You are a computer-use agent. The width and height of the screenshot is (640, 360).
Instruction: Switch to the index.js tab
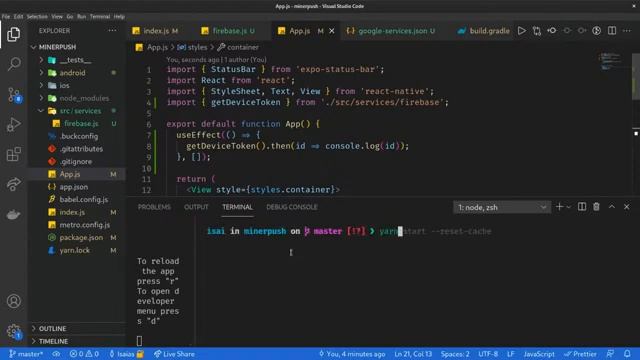click(x=156, y=31)
